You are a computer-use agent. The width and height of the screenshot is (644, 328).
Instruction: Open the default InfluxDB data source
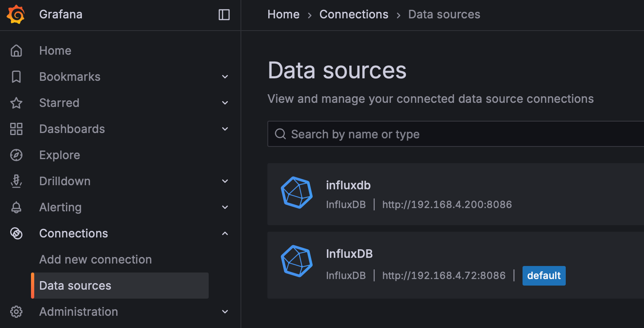click(x=349, y=254)
